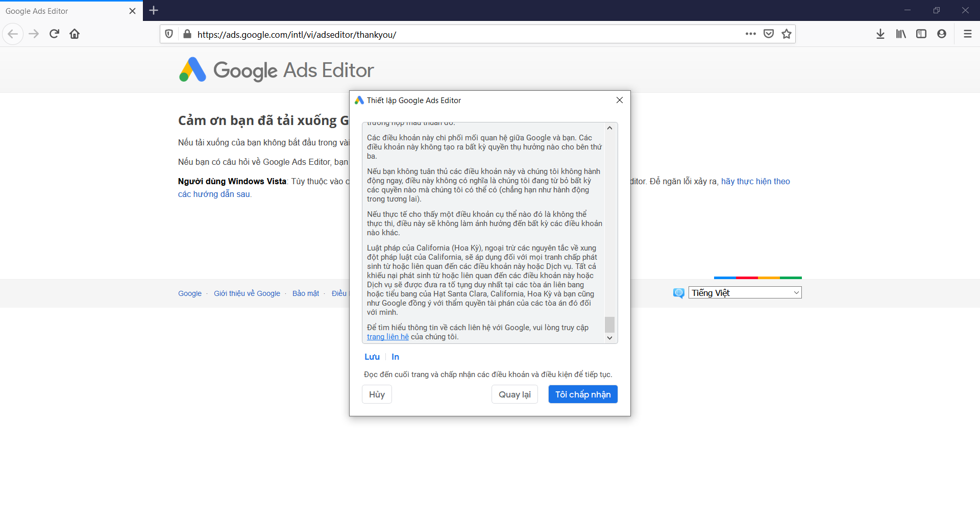Click the Hủy button in the dialog
This screenshot has width=980, height=523.
(x=377, y=394)
